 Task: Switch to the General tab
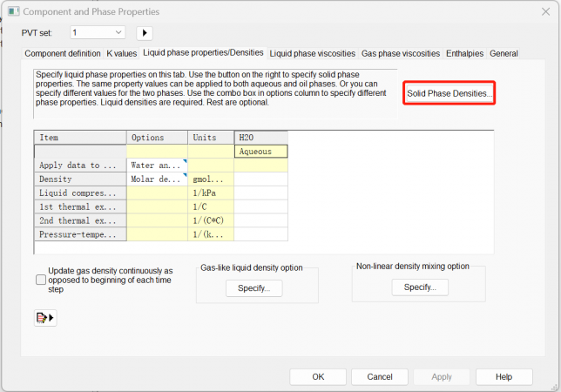click(x=504, y=53)
